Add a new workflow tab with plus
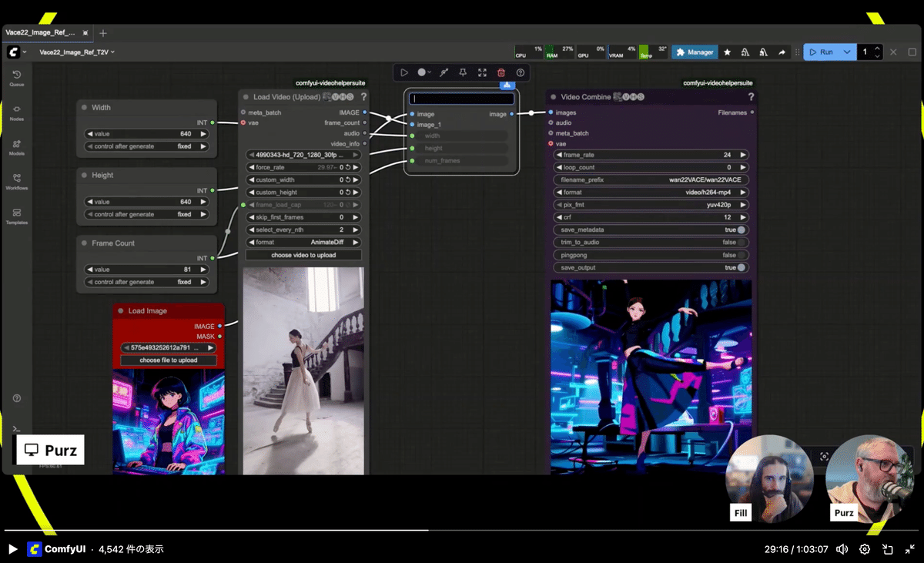This screenshot has width=924, height=563. (x=103, y=33)
